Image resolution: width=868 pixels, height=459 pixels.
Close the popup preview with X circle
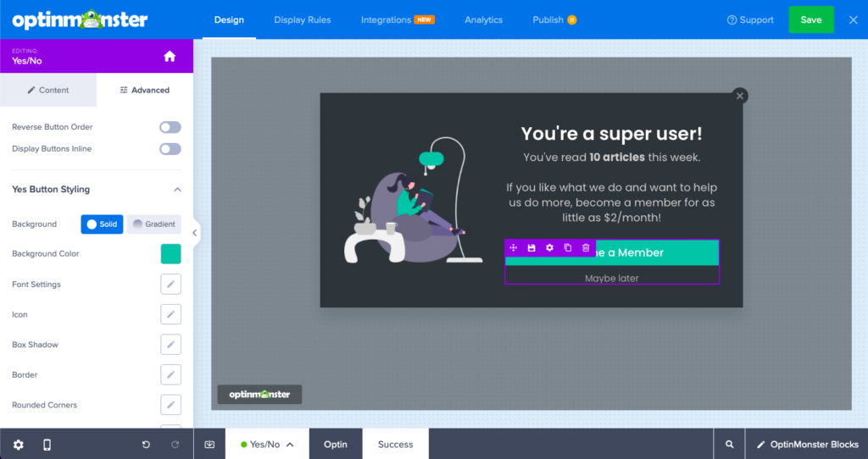coord(739,96)
